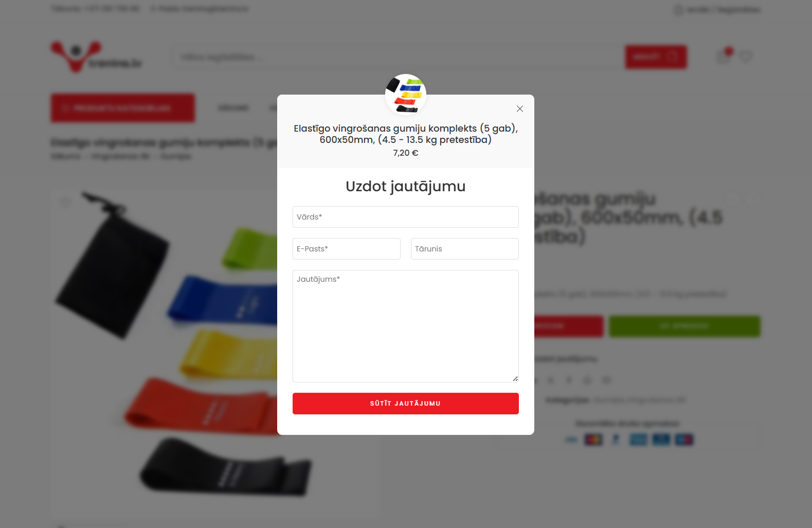812x528 pixels.
Task: Focus the Tārunis phone field
Action: point(465,249)
